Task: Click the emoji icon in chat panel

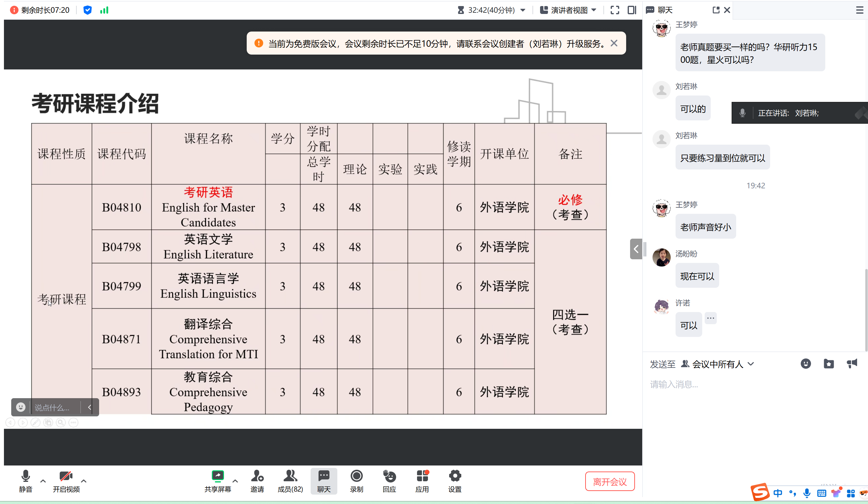Action: point(805,364)
